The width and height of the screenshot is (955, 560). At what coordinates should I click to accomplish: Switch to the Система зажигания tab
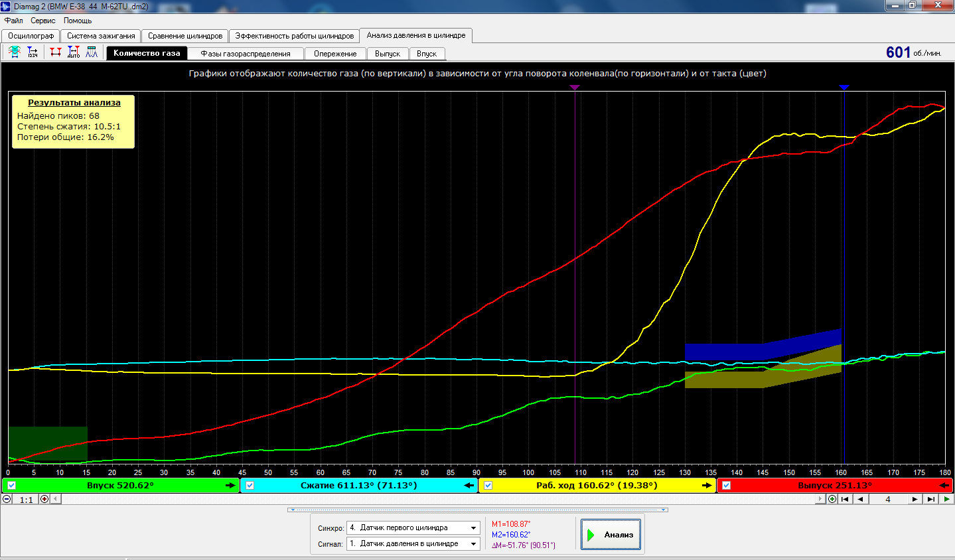101,36
